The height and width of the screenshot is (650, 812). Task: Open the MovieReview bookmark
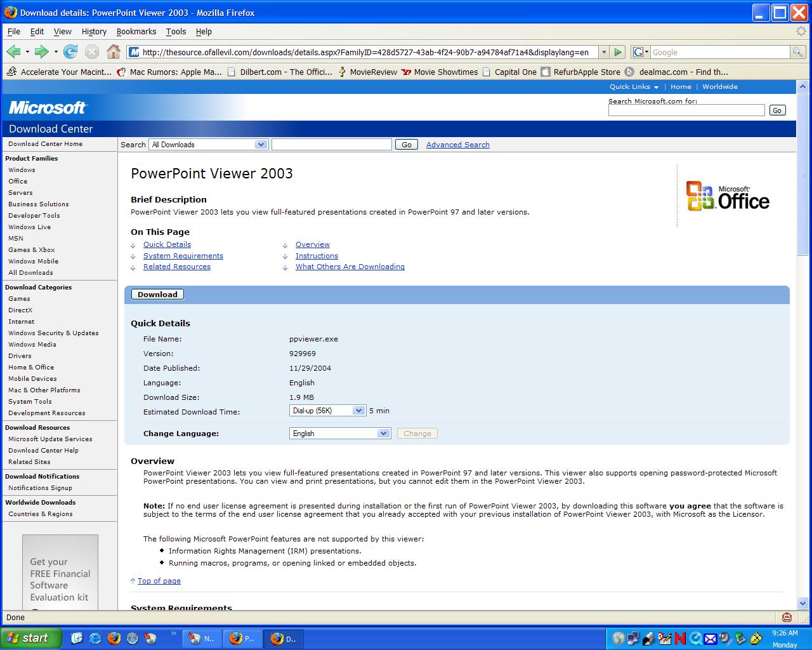coord(367,72)
